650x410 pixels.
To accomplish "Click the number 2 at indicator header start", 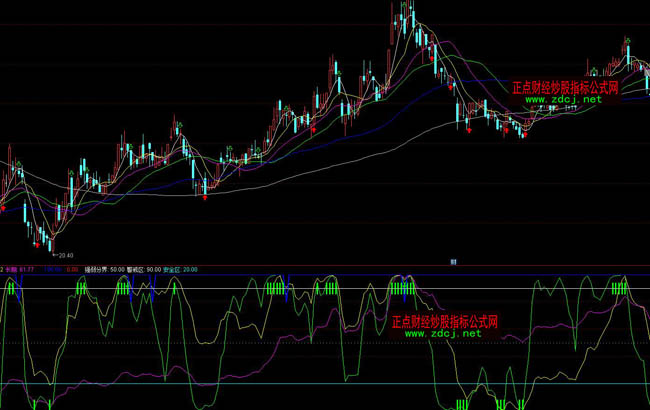I will click(2, 269).
